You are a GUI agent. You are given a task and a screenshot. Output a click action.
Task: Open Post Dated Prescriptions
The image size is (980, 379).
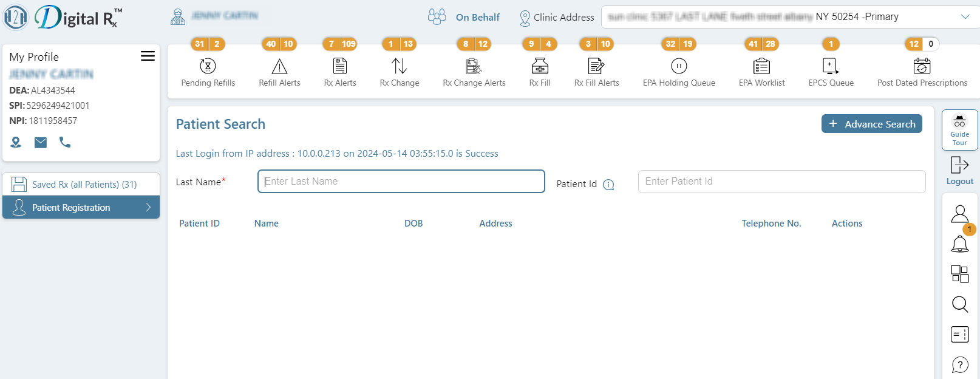click(922, 67)
